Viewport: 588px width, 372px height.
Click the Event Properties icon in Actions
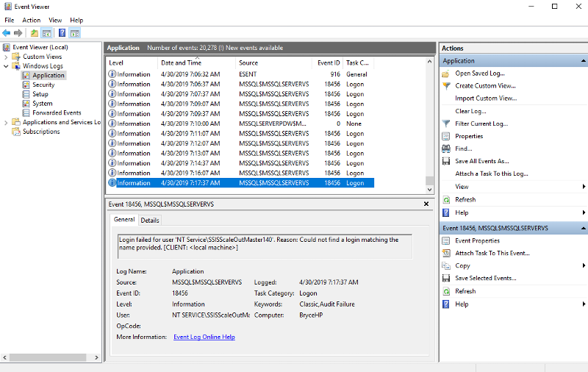click(x=446, y=240)
